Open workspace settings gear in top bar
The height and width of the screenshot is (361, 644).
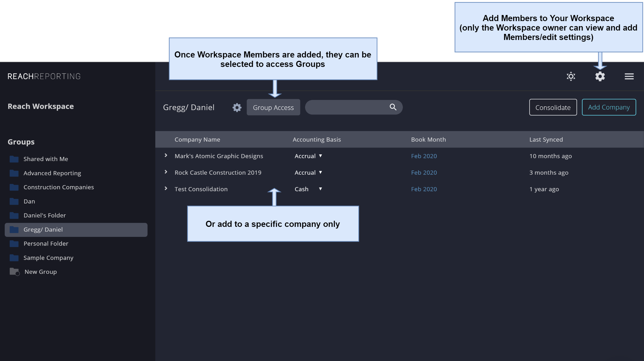pyautogui.click(x=600, y=76)
